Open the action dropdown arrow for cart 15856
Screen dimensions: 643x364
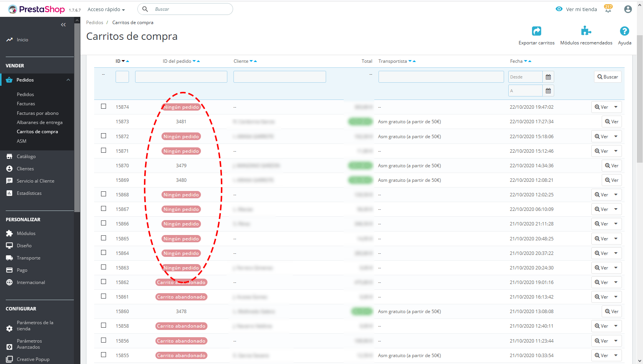(616, 341)
